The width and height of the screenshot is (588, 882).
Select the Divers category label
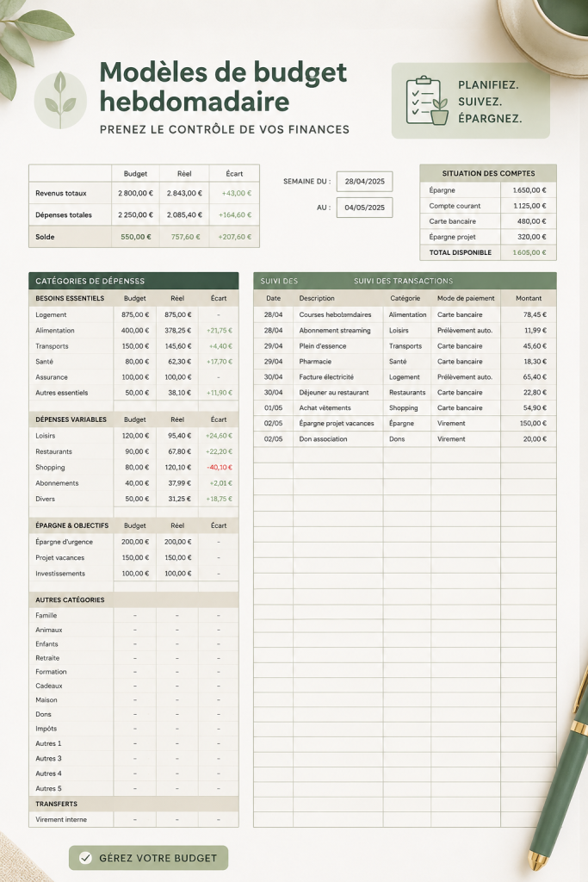pos(45,499)
